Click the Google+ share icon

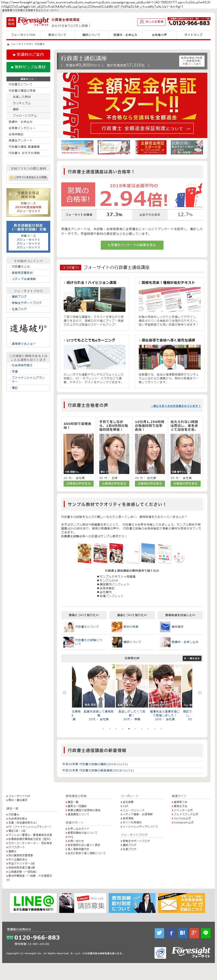pos(194,932)
